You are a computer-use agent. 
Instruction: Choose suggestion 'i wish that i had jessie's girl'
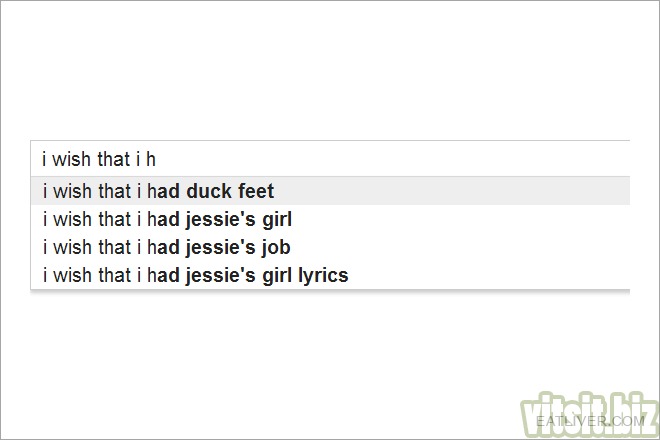(x=330, y=219)
